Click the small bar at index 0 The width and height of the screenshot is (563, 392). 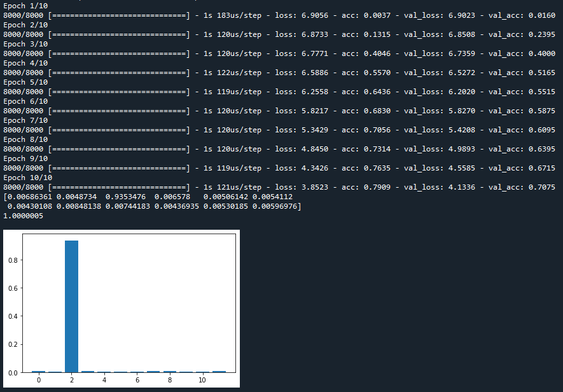click(39, 372)
